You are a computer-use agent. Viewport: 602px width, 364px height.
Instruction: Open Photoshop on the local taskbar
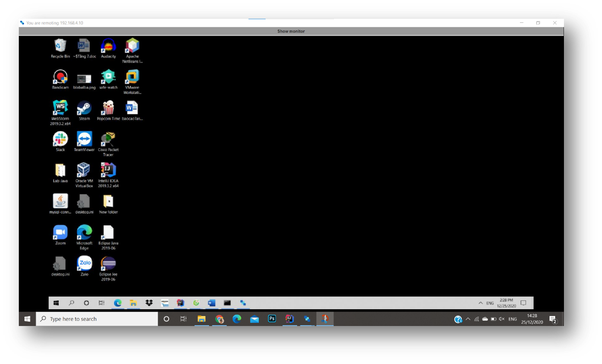(272, 319)
